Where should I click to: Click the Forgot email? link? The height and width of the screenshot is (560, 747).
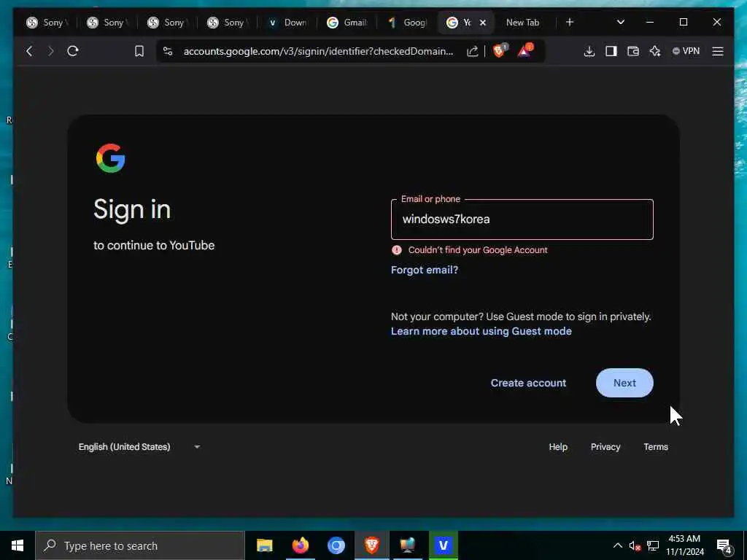pyautogui.click(x=425, y=270)
